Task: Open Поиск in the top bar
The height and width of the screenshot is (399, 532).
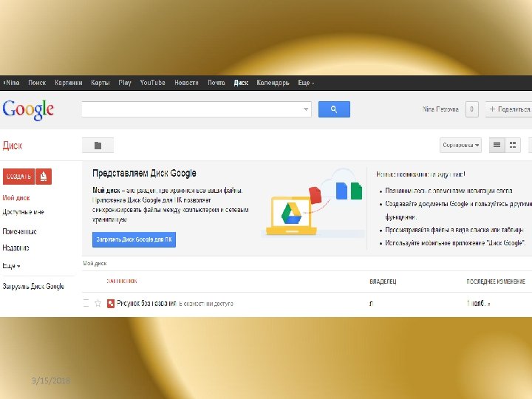Action: coord(37,83)
